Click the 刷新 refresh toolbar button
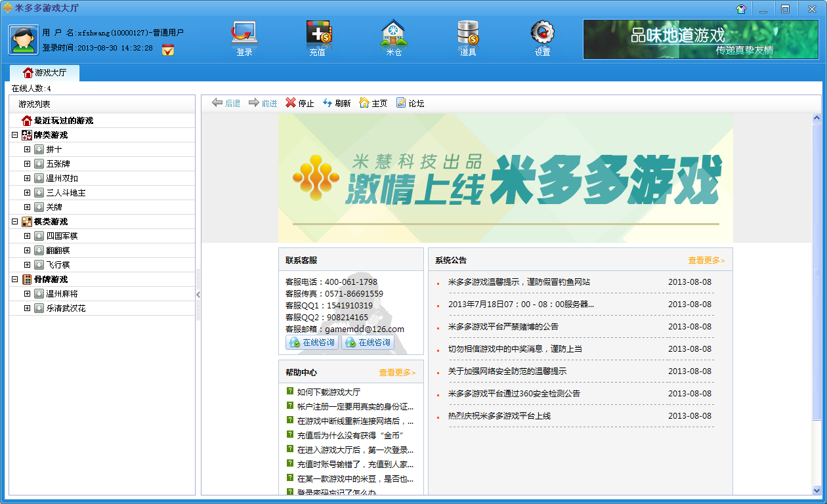Image resolution: width=827 pixels, height=504 pixels. click(x=337, y=103)
